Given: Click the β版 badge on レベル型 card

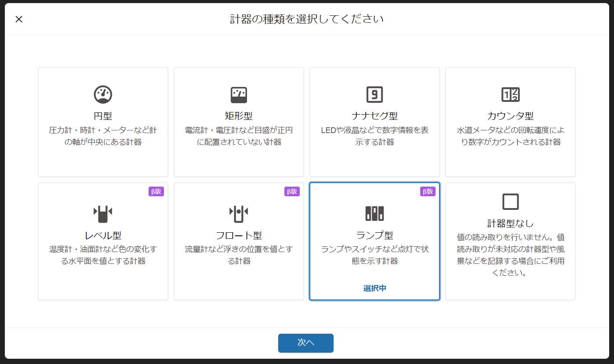Looking at the screenshot, I should [156, 191].
